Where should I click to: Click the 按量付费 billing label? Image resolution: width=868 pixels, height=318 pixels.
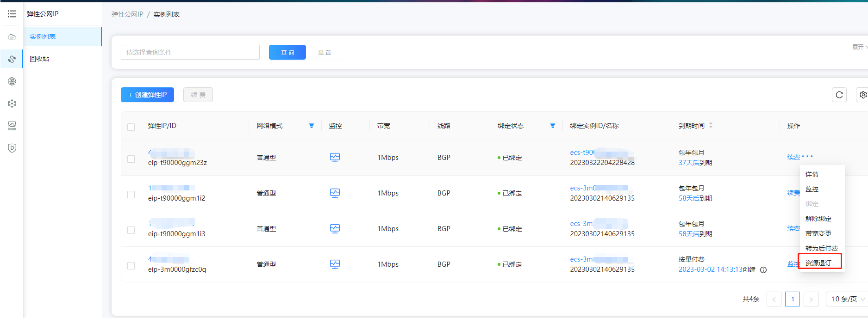pos(692,259)
